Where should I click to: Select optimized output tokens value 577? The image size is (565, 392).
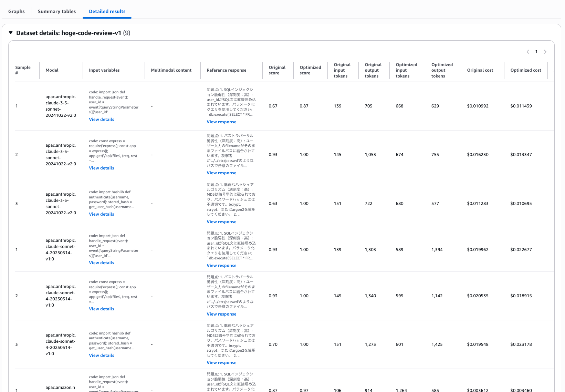coord(435,204)
